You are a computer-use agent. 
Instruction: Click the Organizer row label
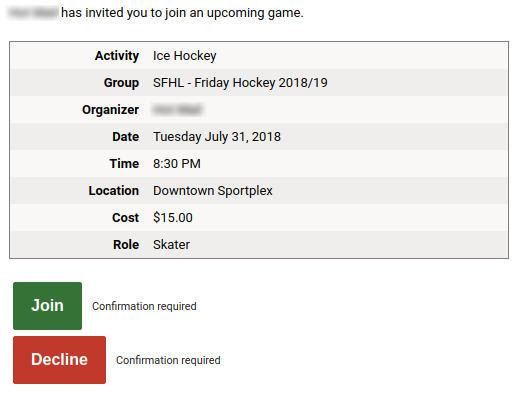[111, 110]
